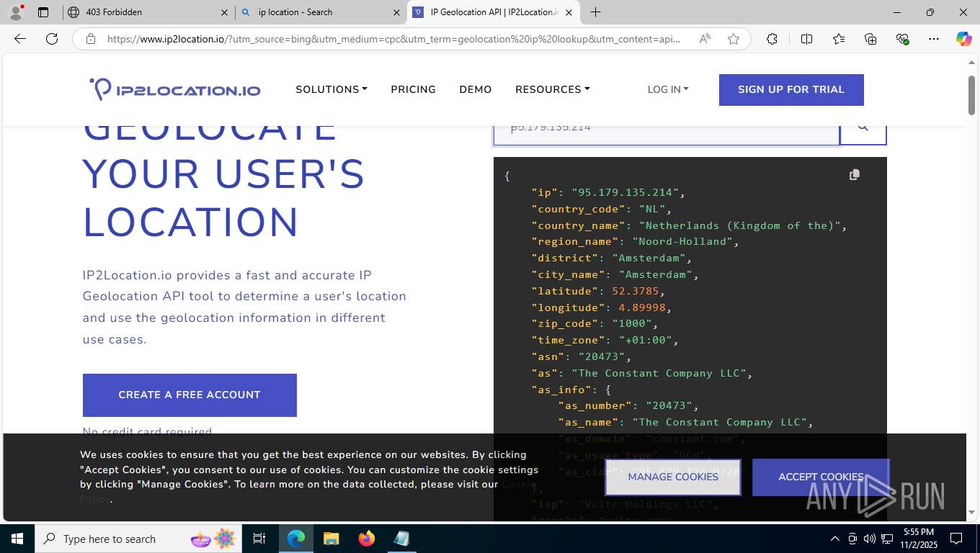Screen dimensions: 980x553
Task: Expand the SOLUTIONS dropdown menu
Action: pyautogui.click(x=331, y=89)
